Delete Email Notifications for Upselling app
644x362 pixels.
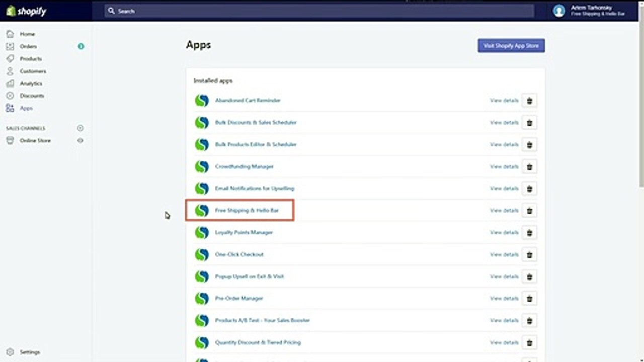(x=529, y=189)
